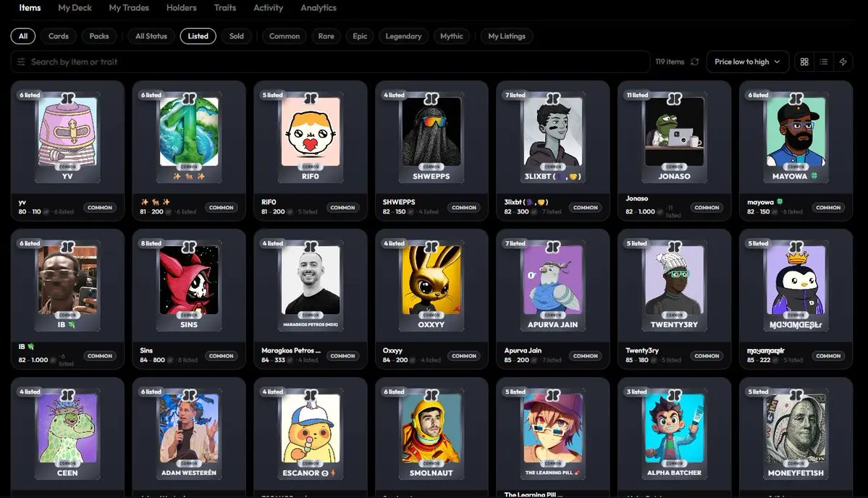Open the JONASO card thumbnail
Screen dimensions: 868x498
(674, 138)
